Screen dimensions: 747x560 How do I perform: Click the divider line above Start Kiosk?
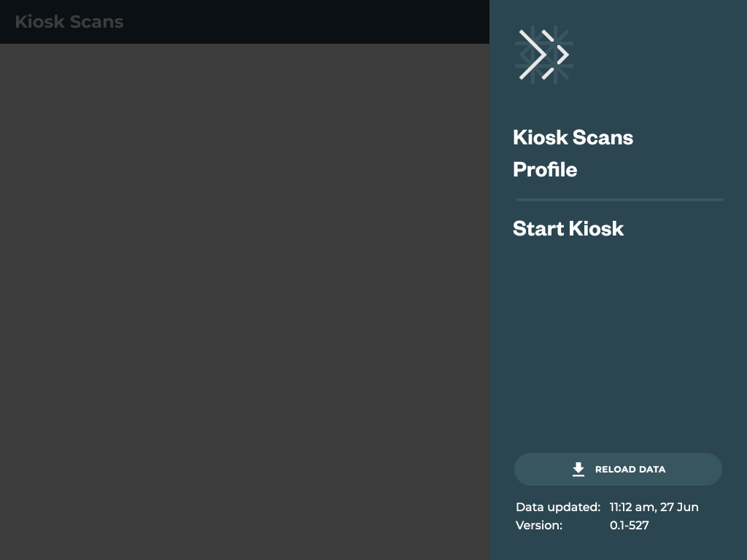[x=619, y=199]
